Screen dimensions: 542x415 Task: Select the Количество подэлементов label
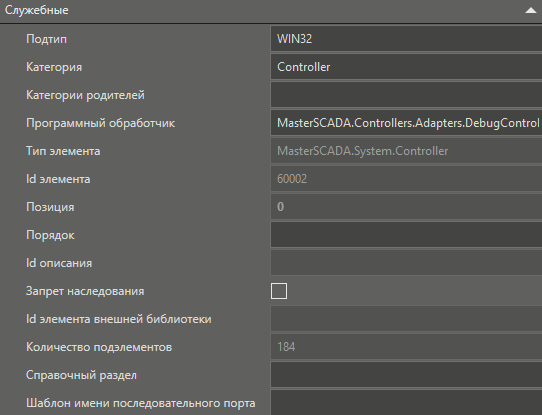coord(99,347)
